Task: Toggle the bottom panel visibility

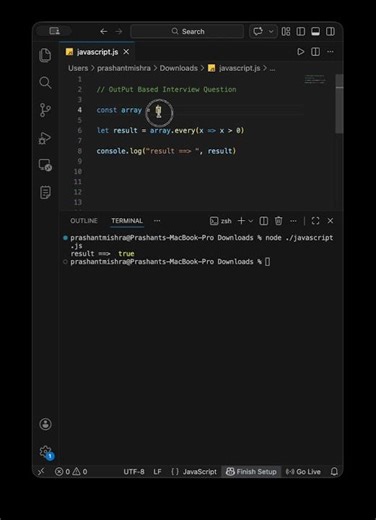Action: (x=315, y=32)
